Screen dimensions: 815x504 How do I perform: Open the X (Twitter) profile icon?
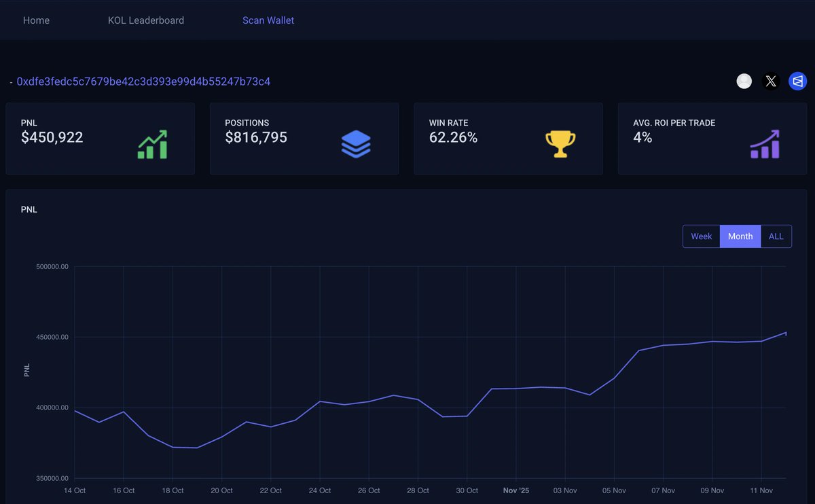pyautogui.click(x=771, y=81)
